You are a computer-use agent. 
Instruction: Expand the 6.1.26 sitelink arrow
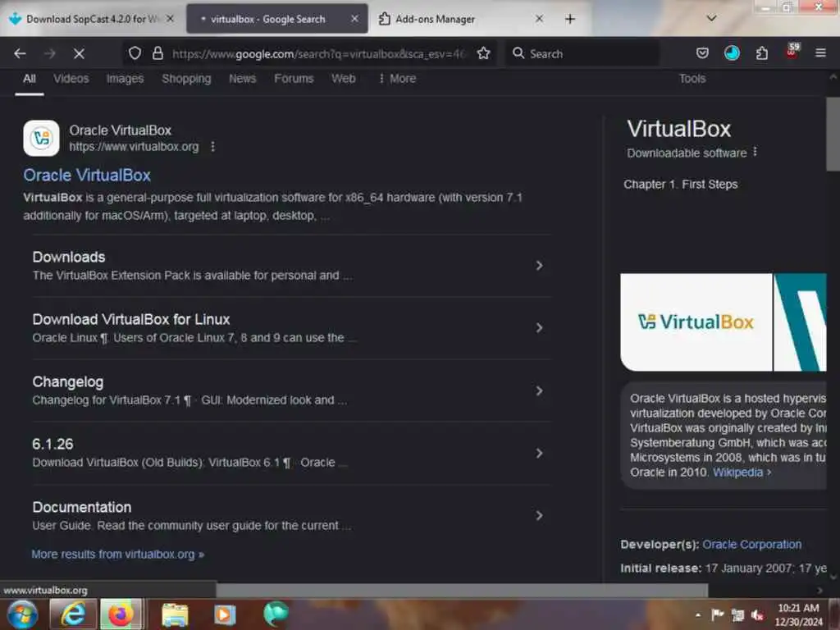point(539,453)
